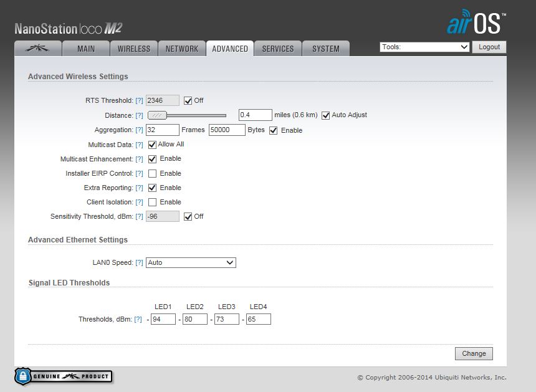Switch to the SYSTEM tab
The image size is (536, 392).
pyautogui.click(x=326, y=49)
